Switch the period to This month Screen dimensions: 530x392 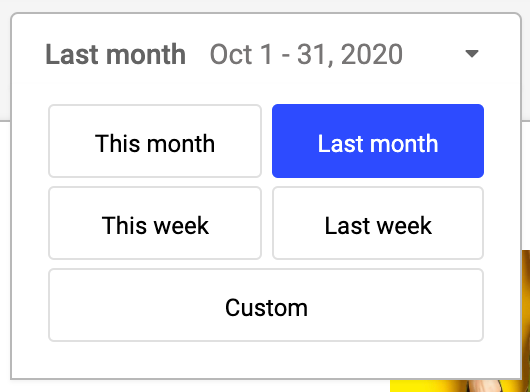[x=155, y=141]
